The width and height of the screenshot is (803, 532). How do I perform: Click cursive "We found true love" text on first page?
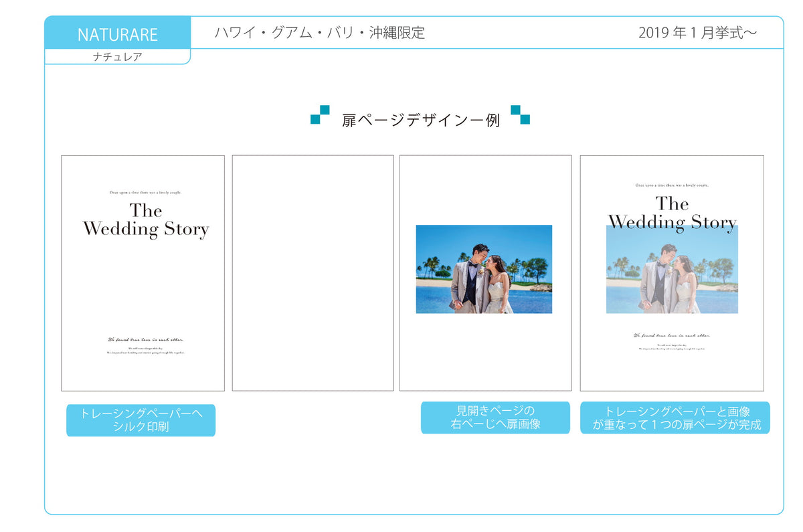pyautogui.click(x=146, y=339)
